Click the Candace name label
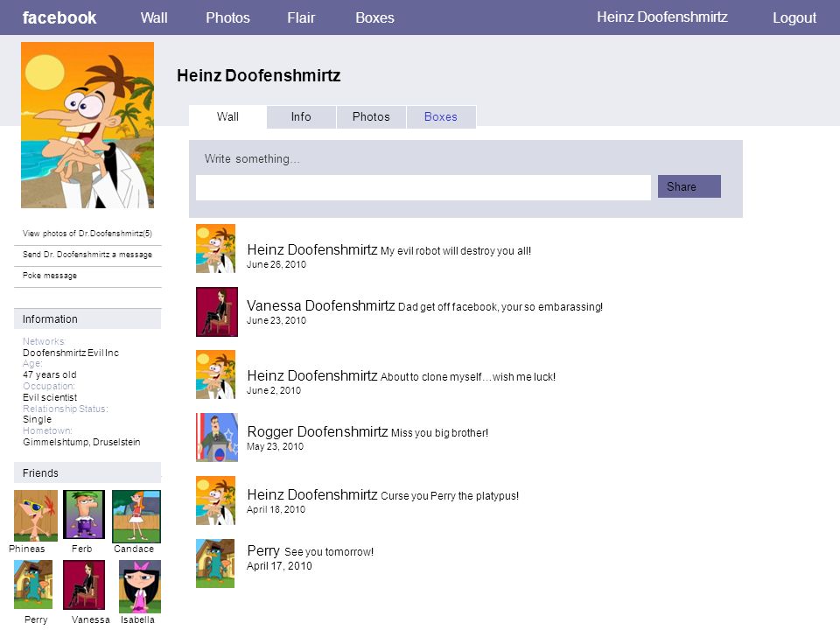The width and height of the screenshot is (840, 630). point(134,549)
